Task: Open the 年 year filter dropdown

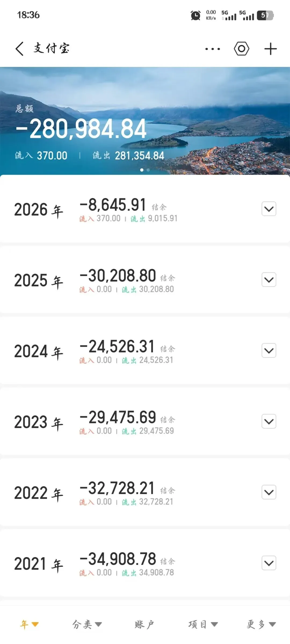Action: [29, 624]
